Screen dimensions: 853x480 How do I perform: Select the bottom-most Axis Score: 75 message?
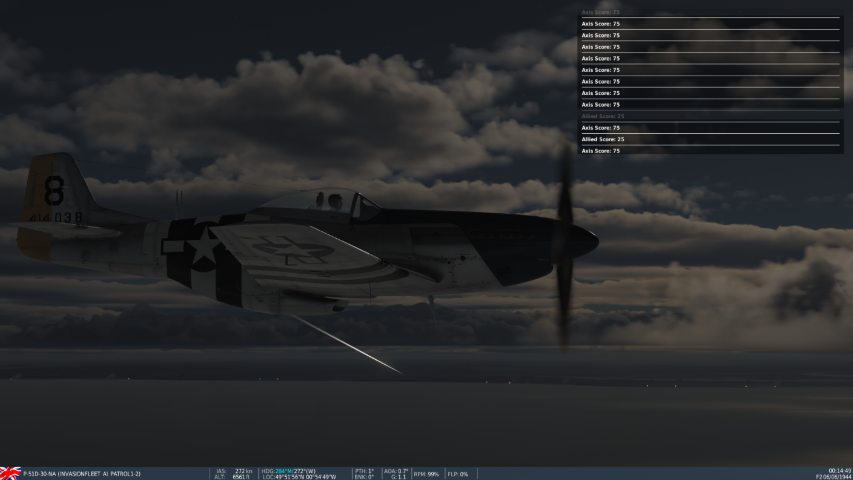[601, 151]
